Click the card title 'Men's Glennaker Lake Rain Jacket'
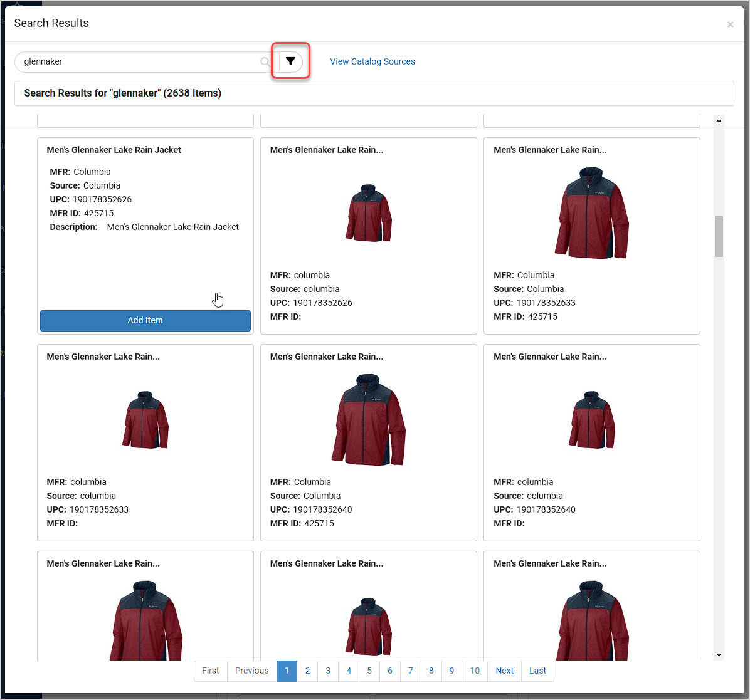Viewport: 750px width, 700px height. click(114, 150)
